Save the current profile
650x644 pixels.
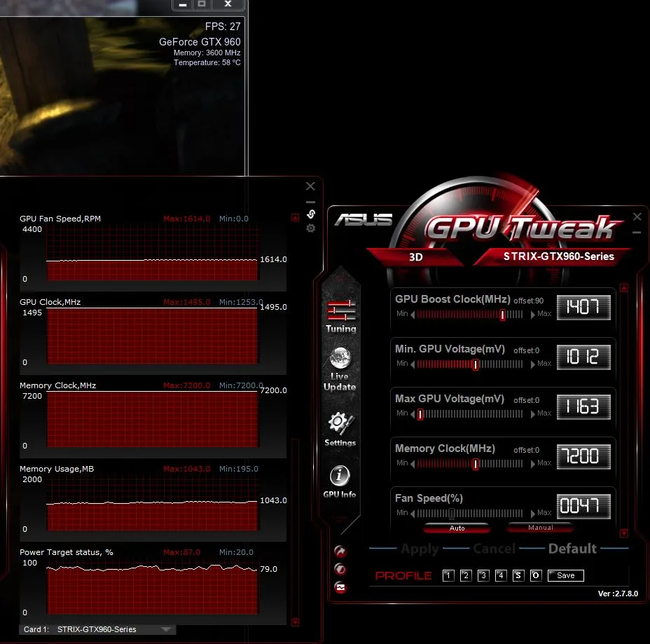click(x=565, y=575)
